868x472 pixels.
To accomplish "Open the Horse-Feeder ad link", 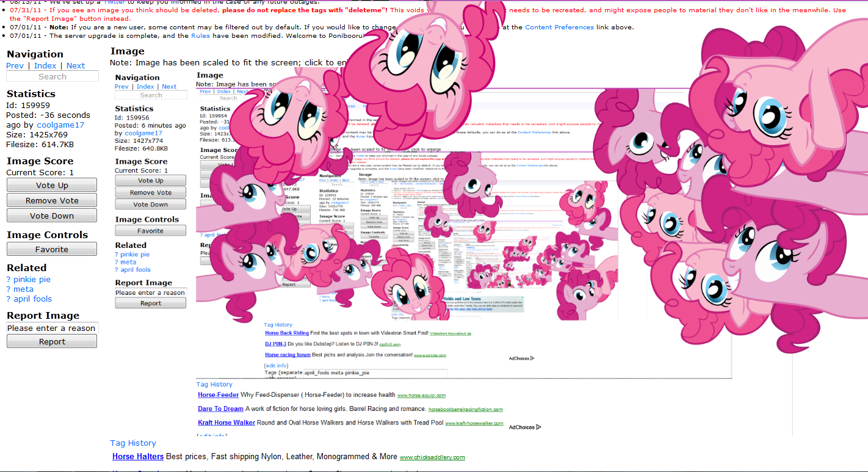I will pos(218,395).
